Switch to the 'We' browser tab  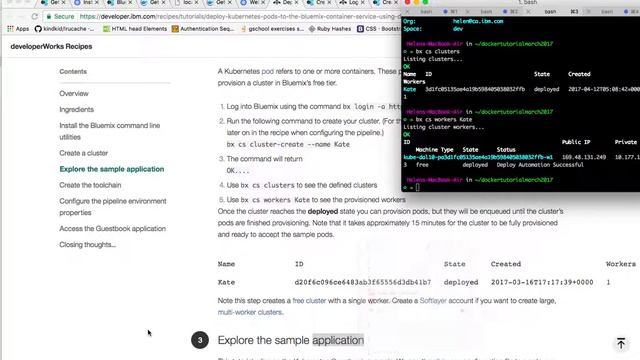click(253, 3)
